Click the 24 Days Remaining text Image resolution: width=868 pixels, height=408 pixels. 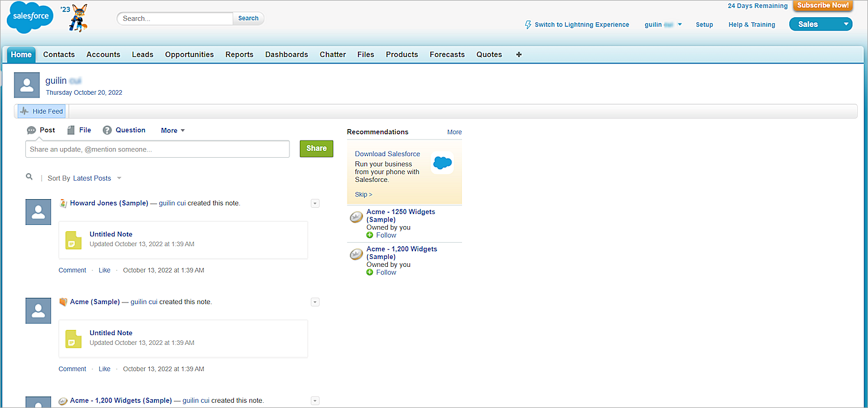click(x=758, y=6)
